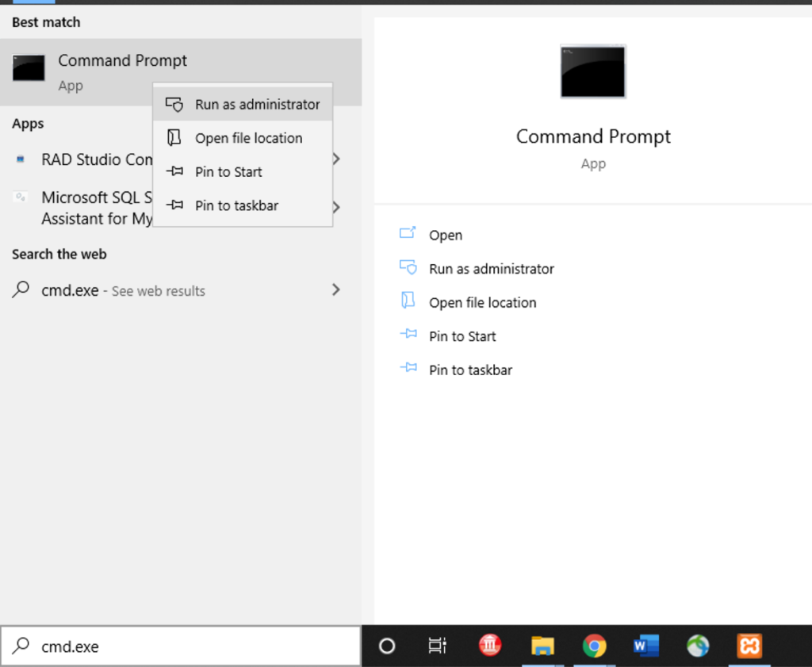Click the shield icon in the context menu
Screen dimensions: 812x667
point(174,105)
